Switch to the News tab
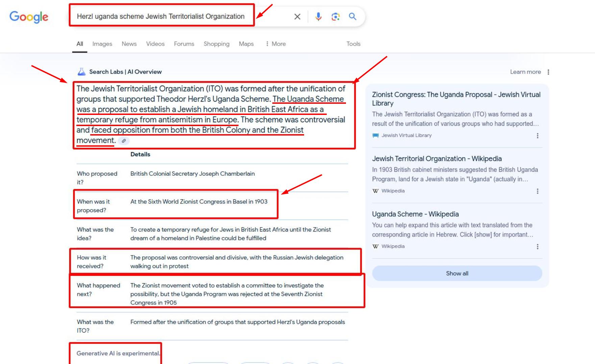This screenshot has height=364, width=595. (x=129, y=44)
